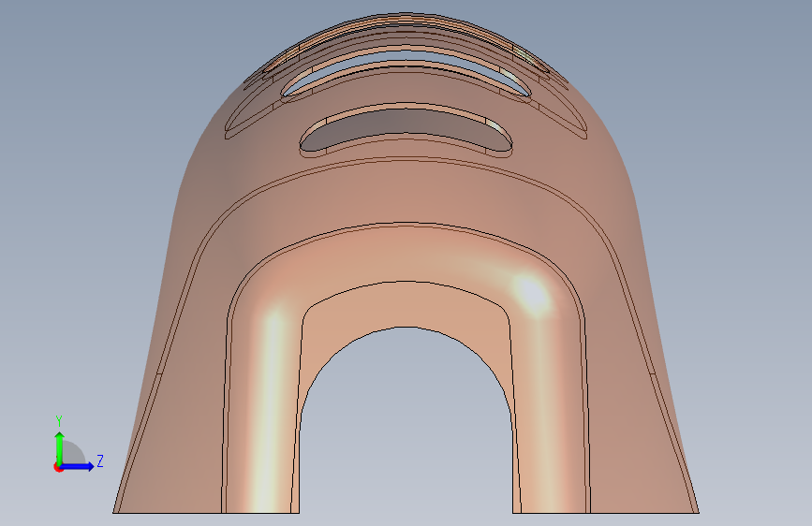812x526 pixels.
Task: Click the 'Z' label of the axis triad
Action: point(100,460)
